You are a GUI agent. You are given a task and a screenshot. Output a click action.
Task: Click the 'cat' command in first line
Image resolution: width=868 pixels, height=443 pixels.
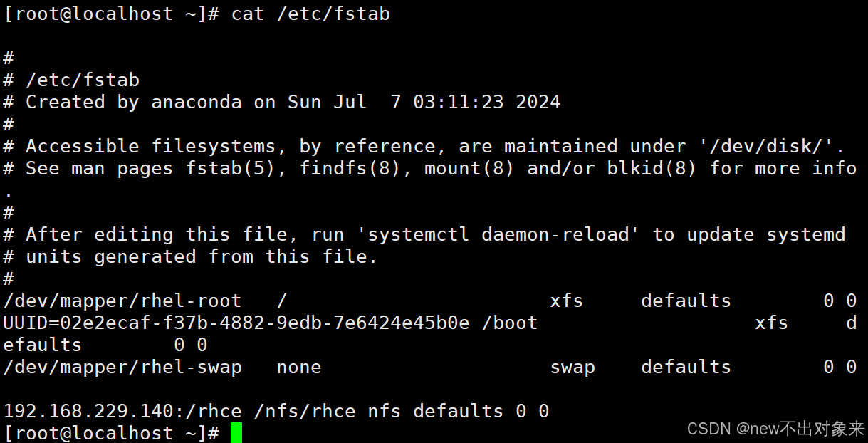247,14
